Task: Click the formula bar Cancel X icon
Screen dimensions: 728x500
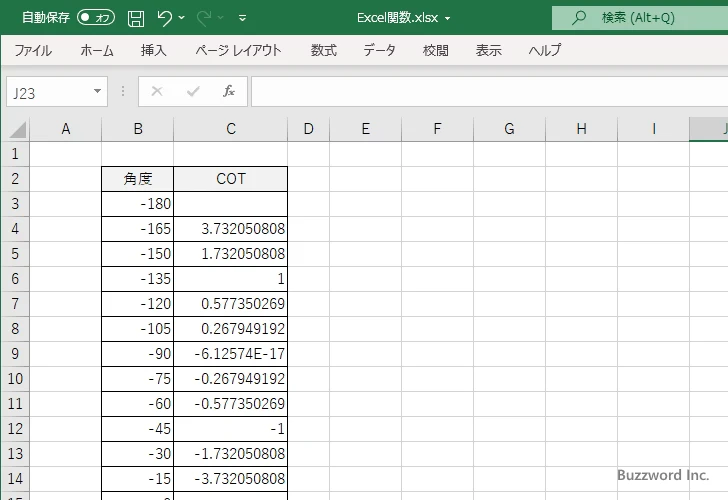Action: click(157, 91)
